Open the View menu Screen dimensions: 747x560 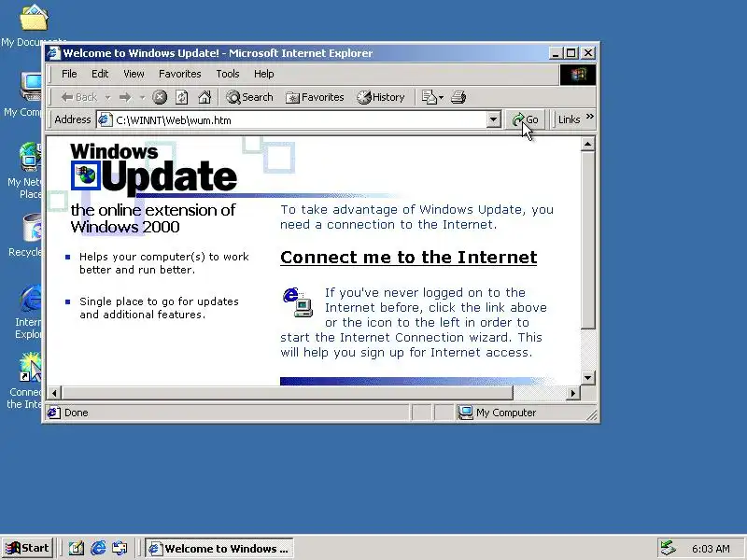tap(134, 74)
